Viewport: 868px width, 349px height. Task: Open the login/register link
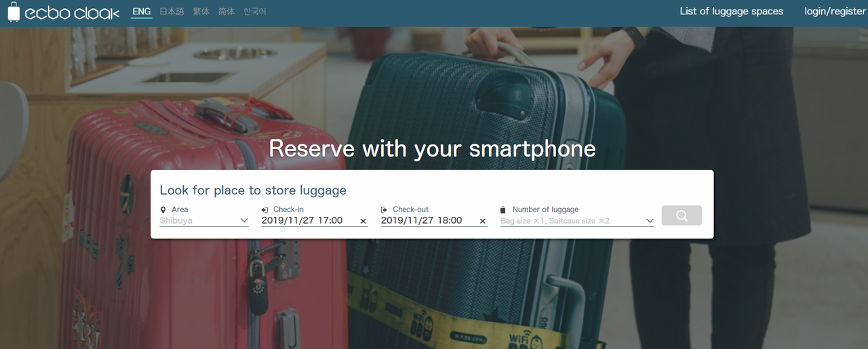(x=835, y=12)
